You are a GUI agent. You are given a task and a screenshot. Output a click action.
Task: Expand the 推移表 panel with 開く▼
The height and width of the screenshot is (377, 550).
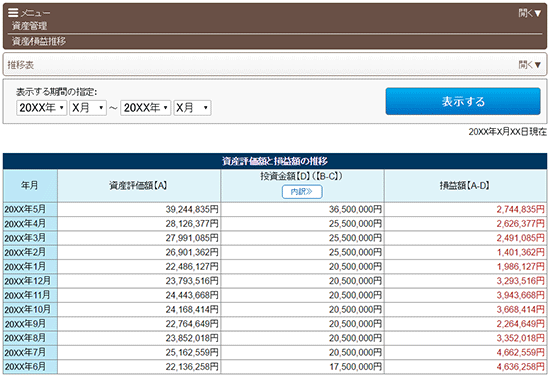tap(530, 65)
